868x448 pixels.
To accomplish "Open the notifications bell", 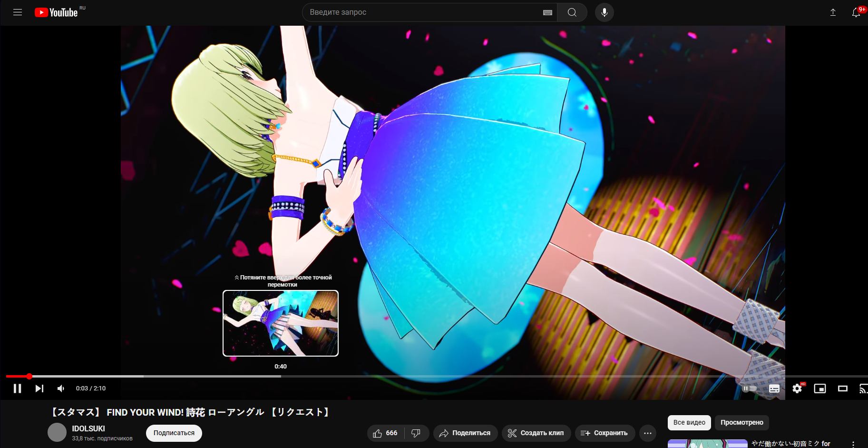I will (x=856, y=12).
